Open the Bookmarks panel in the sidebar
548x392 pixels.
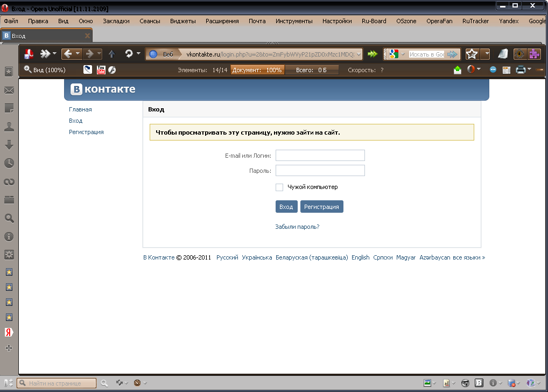click(9, 72)
